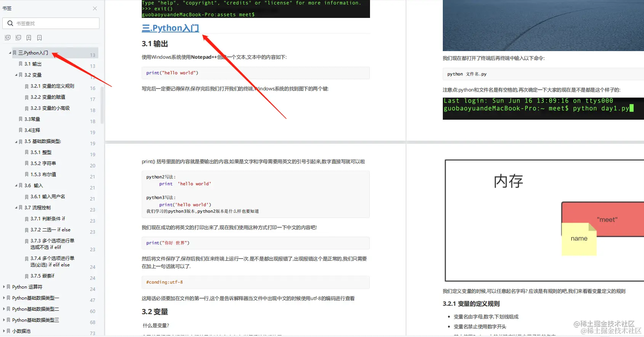The width and height of the screenshot is (644, 337).
Task: Open bookmark 1.5.3 布尔值
Action: [x=43, y=175]
